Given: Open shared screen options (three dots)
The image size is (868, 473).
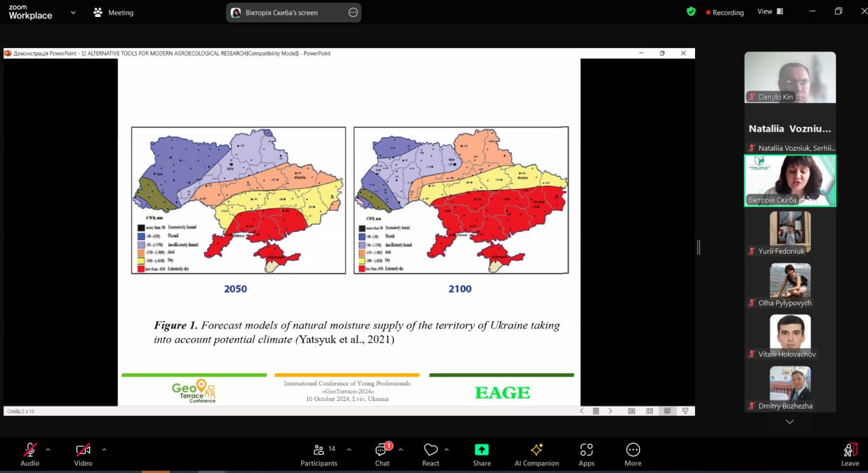Looking at the screenshot, I should click(353, 12).
